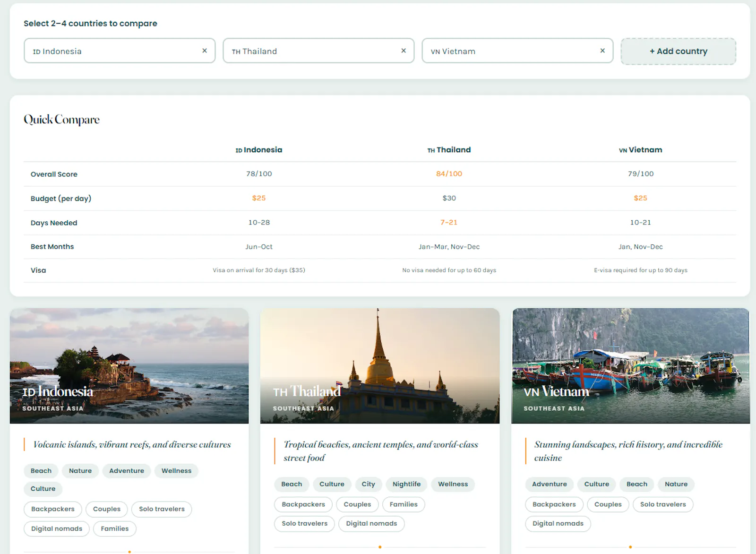Image resolution: width=756 pixels, height=554 pixels.
Task: Open the Indonesia country selector field
Action: (120, 51)
